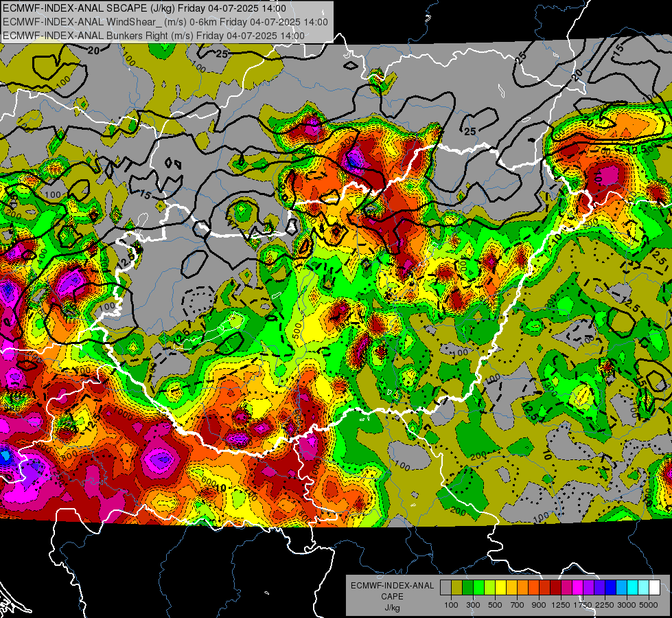Click the legend tick label 900
Screen dimensions: 672x618
pyautogui.click(x=539, y=605)
